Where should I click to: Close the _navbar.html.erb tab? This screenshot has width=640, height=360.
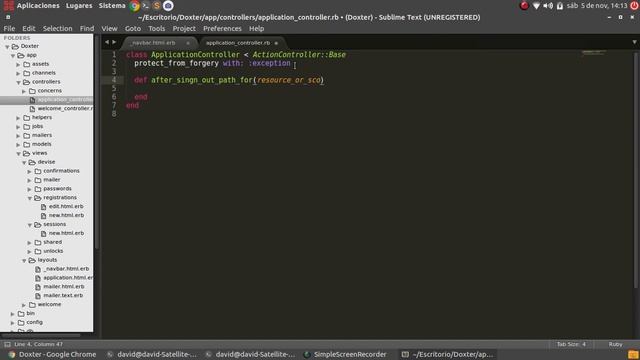coord(188,43)
